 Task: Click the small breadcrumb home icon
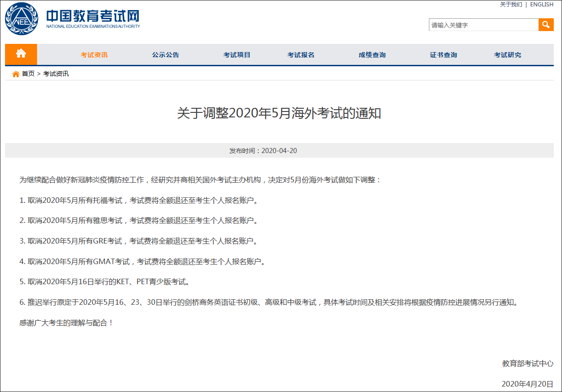click(x=16, y=74)
